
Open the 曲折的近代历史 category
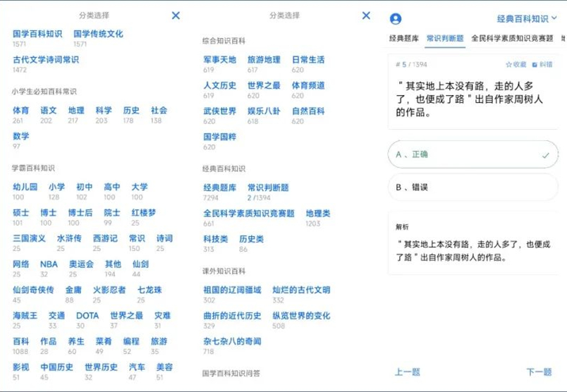(x=232, y=315)
